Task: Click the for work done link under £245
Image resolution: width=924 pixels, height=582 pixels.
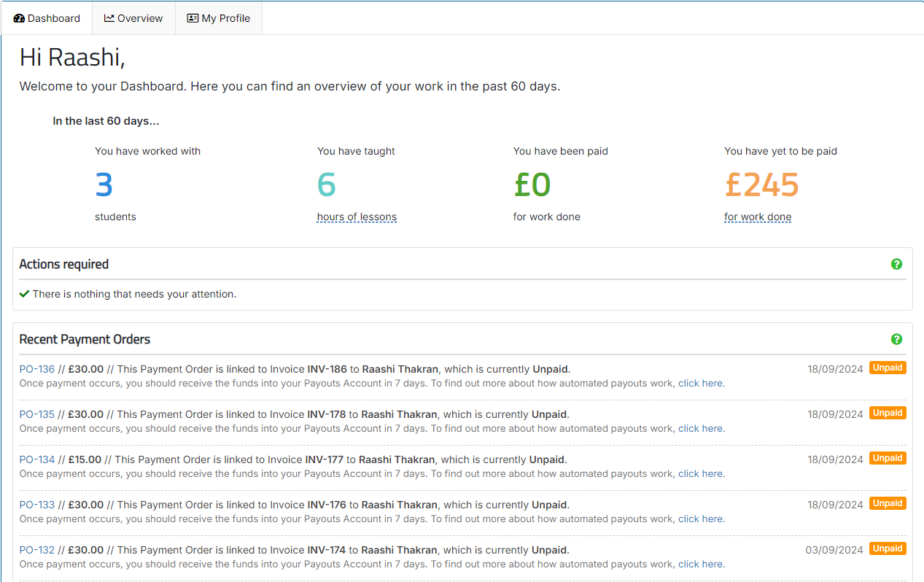Action: pos(758,217)
